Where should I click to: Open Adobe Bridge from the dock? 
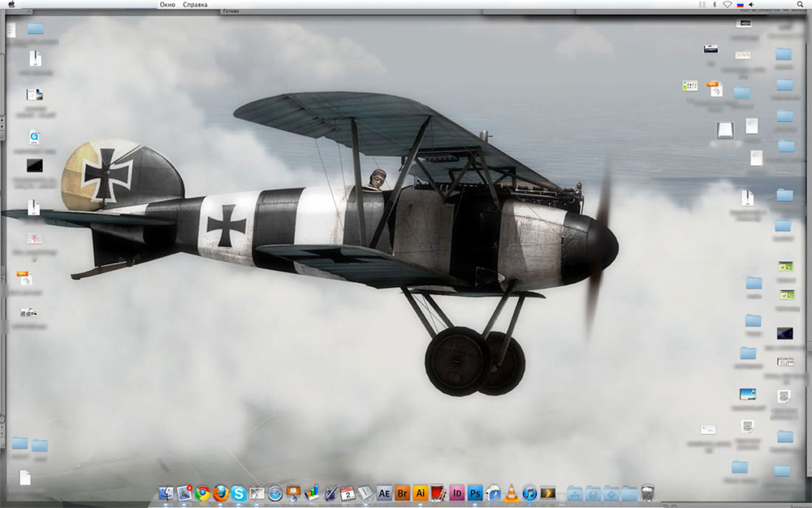pyautogui.click(x=403, y=493)
